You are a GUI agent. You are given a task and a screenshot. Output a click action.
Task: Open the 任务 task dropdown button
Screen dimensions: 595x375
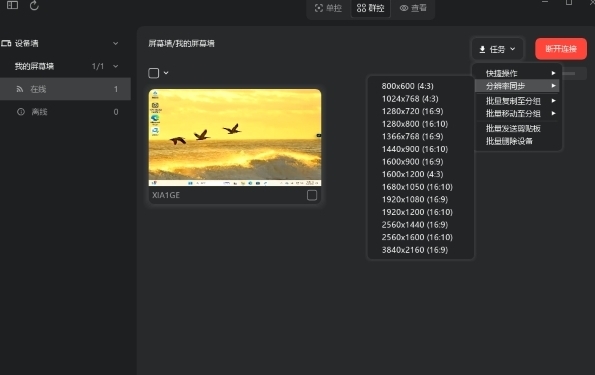point(497,49)
